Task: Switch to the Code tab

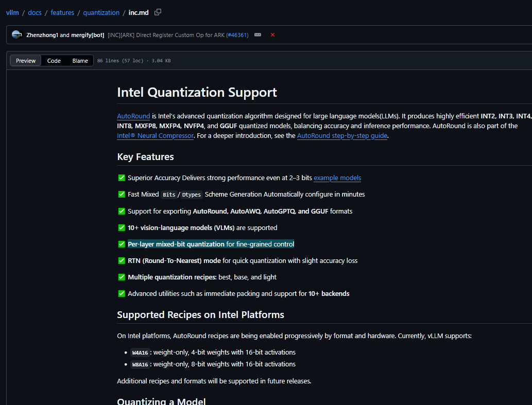Action: [54, 61]
